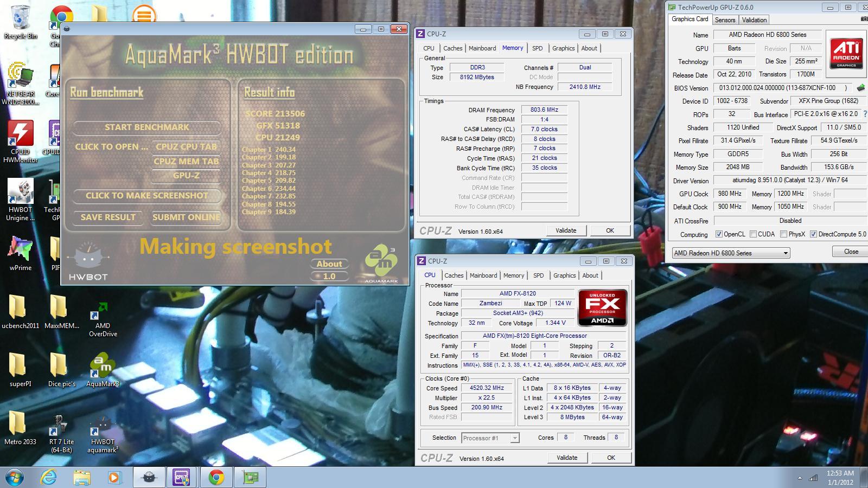Toggle the CUDA checkbox in GPU-Z

[x=753, y=234]
